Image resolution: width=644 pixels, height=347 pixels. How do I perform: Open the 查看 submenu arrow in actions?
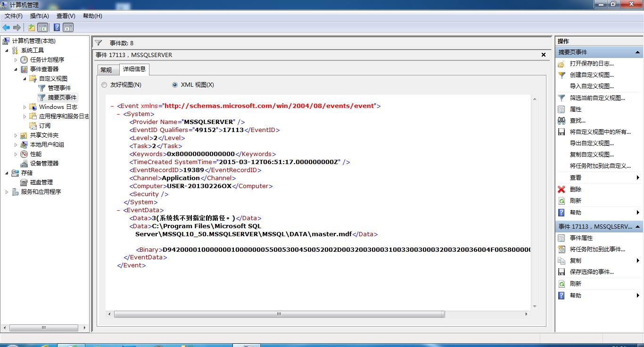[638, 178]
